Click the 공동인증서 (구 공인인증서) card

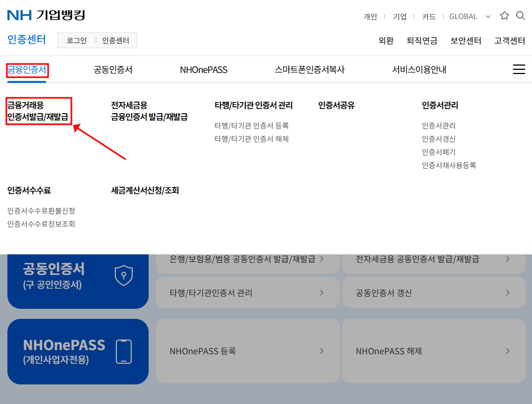pos(78,281)
